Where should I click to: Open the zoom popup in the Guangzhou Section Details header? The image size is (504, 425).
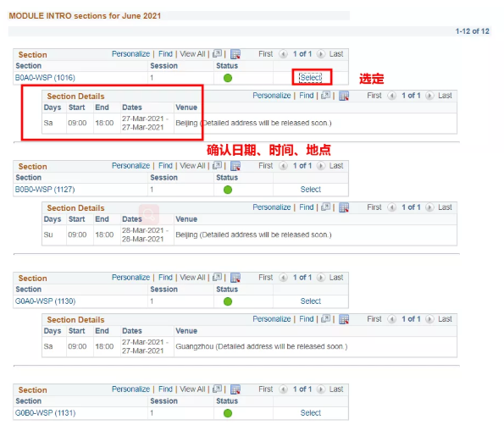(x=325, y=318)
